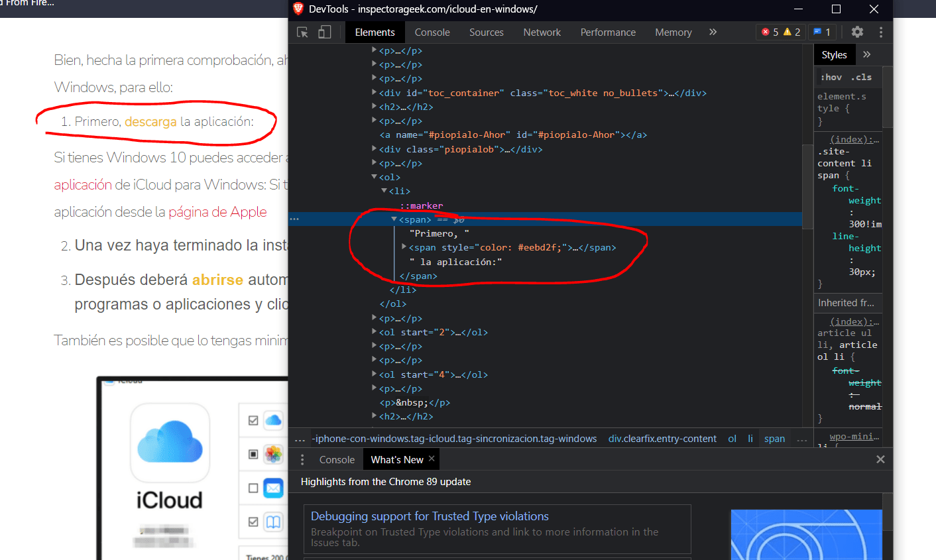Toggle the Photos checkbox in image
Screen dimensions: 936x560
tap(253, 454)
